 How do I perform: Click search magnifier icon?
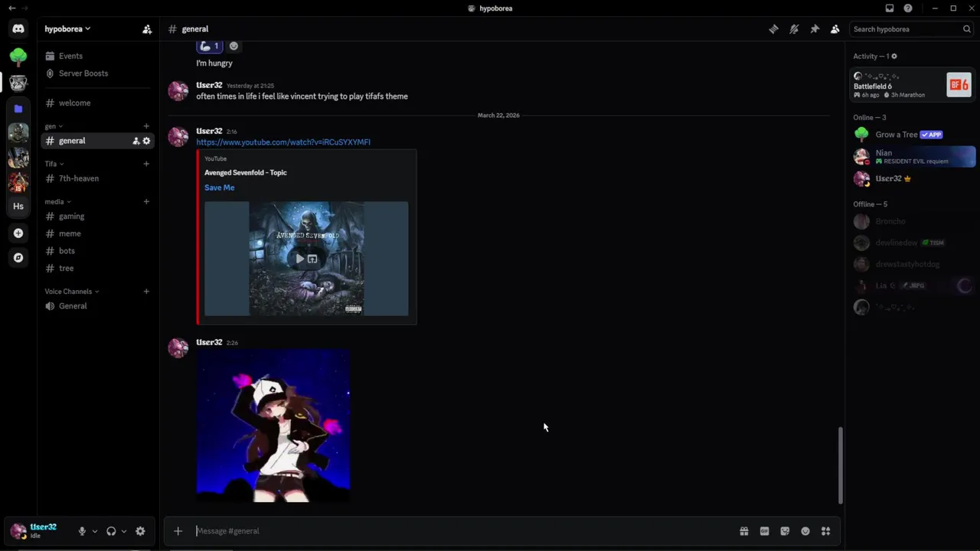click(967, 29)
